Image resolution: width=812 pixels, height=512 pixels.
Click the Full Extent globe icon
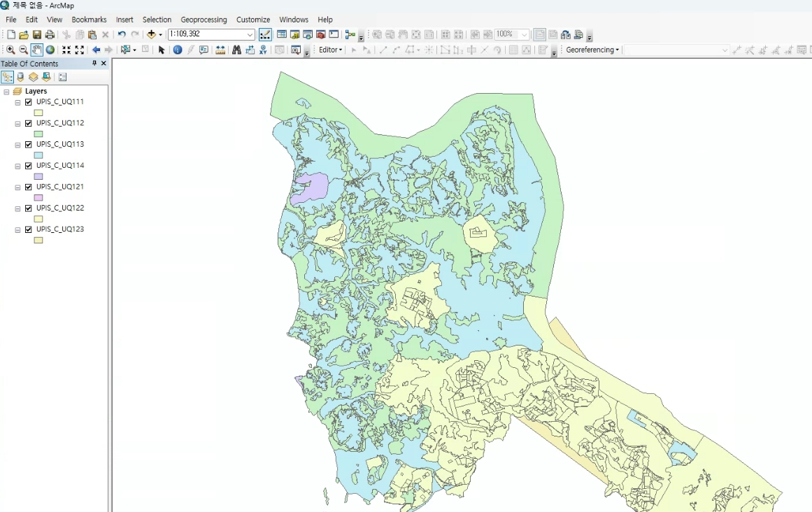coord(49,50)
